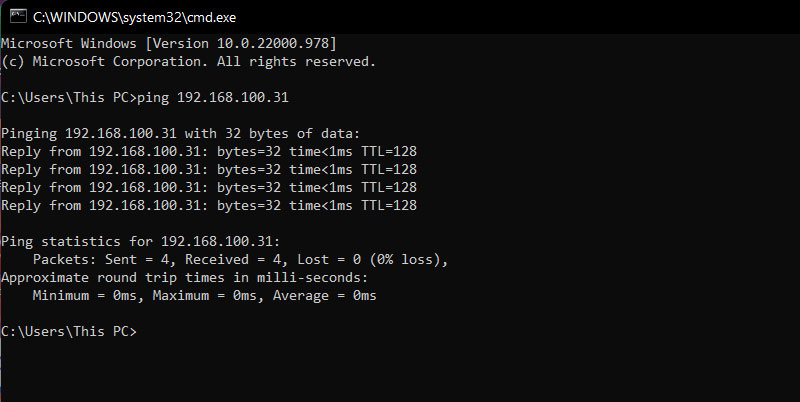Click the Minimum = 0ms value
Image resolution: width=800 pixels, height=402 pixels.
(85, 295)
